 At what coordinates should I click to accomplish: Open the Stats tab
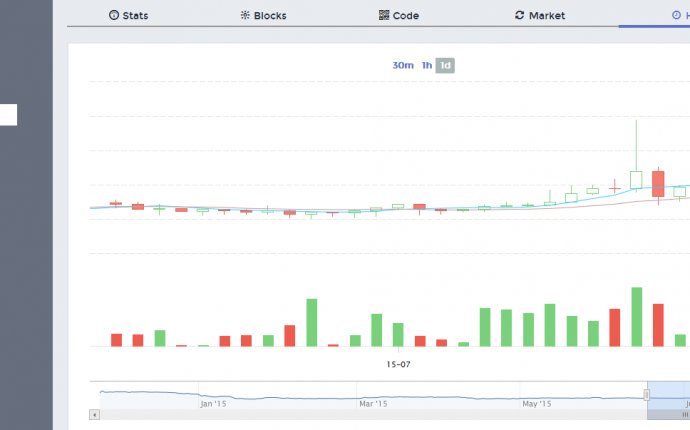pyautogui.click(x=128, y=15)
